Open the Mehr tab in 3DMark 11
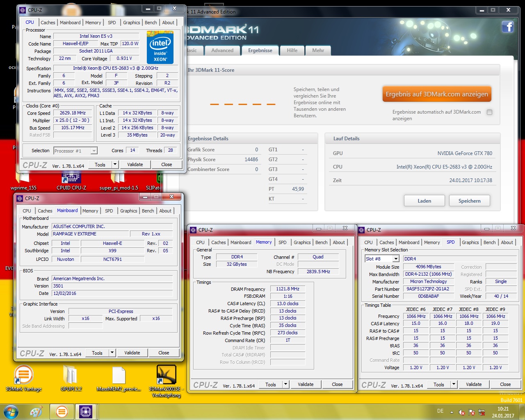 tap(318, 50)
